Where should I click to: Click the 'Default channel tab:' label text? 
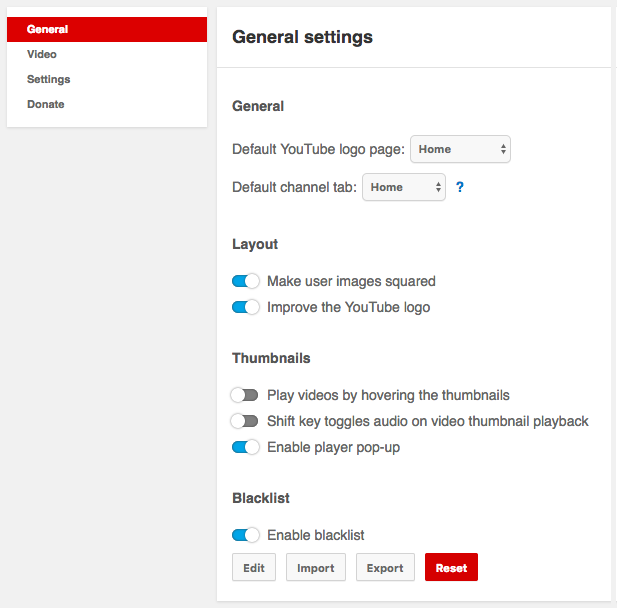tap(294, 187)
